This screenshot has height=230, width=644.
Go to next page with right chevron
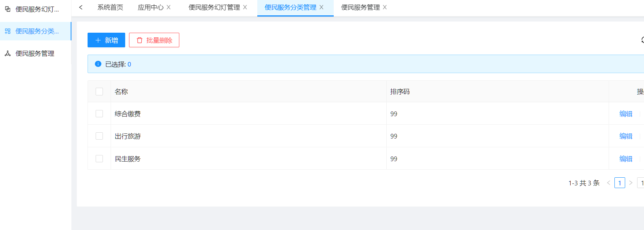tap(631, 183)
